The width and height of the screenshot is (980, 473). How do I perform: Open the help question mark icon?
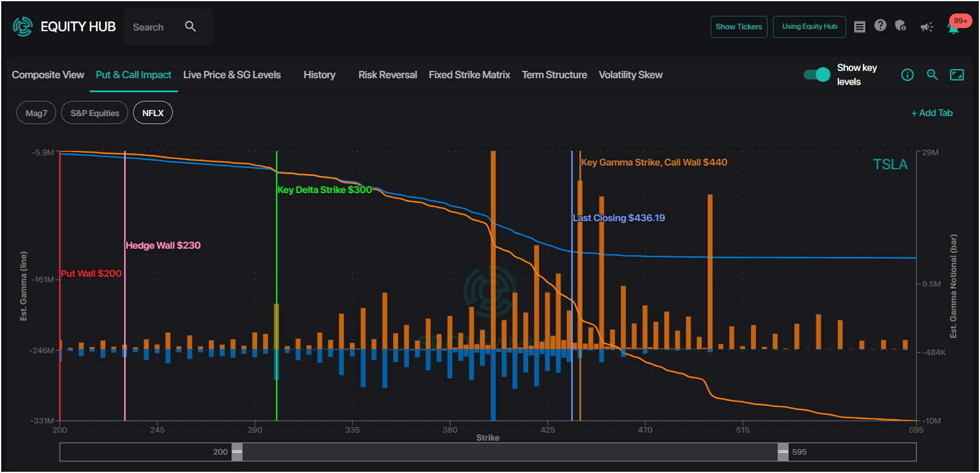880,25
